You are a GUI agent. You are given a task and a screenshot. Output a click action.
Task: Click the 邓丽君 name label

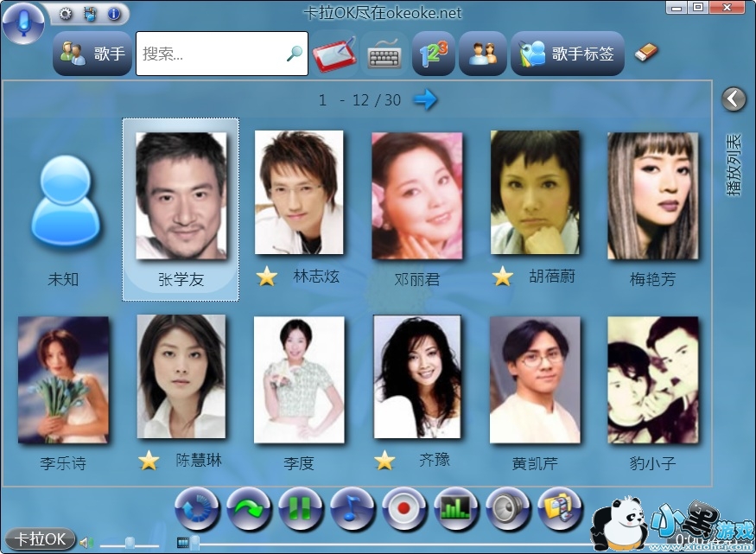click(417, 279)
